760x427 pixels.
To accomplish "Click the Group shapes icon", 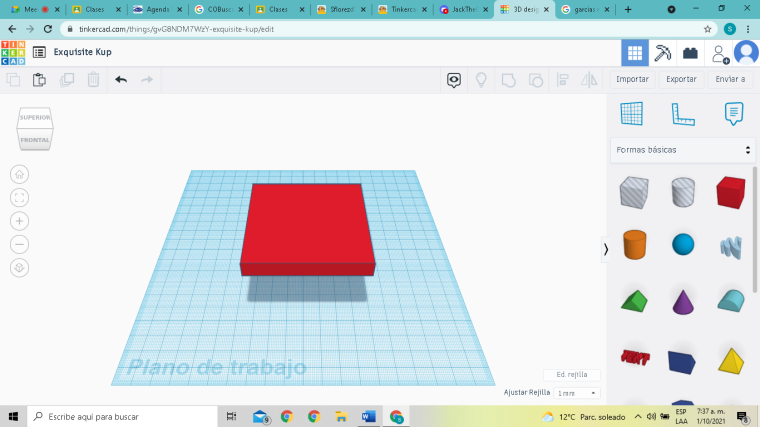I will tap(508, 80).
